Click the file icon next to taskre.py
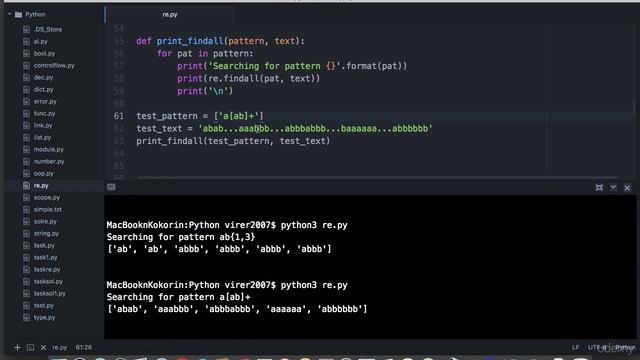This screenshot has height=360, width=640. [27, 270]
